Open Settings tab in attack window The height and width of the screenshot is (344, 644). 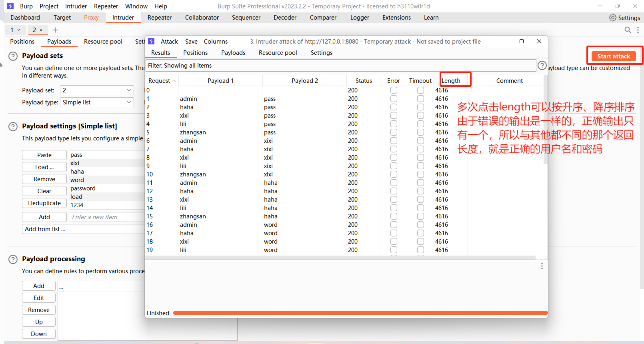322,53
